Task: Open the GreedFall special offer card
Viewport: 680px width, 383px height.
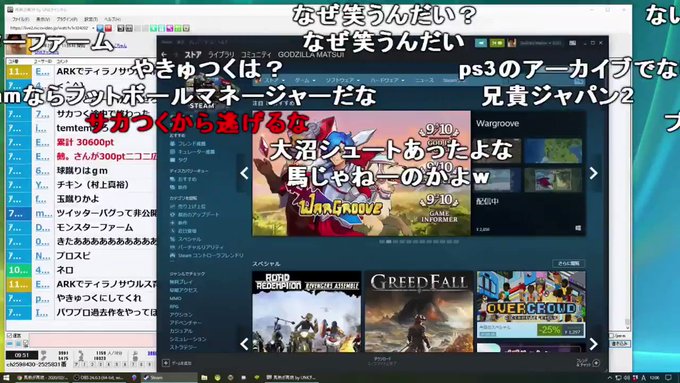Action: (419, 311)
